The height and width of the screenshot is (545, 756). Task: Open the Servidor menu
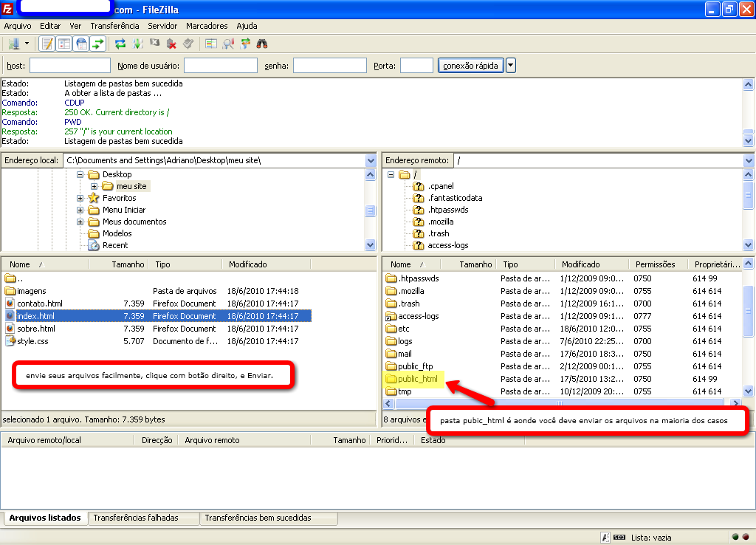162,26
